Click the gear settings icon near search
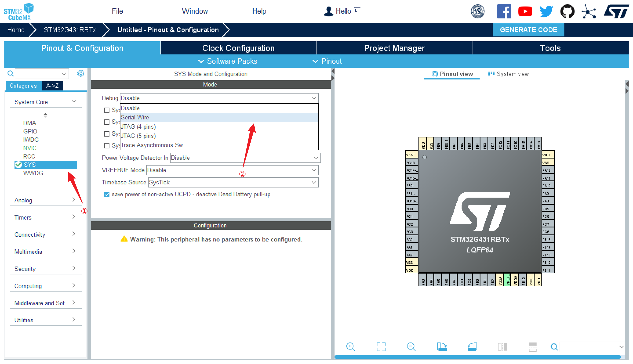The image size is (633, 364). 81,74
